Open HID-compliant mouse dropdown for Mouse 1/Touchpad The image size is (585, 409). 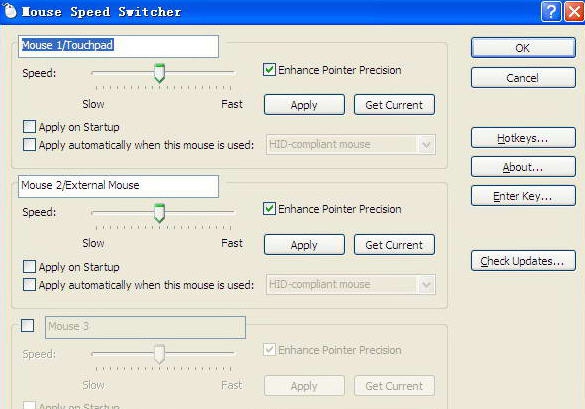351,144
